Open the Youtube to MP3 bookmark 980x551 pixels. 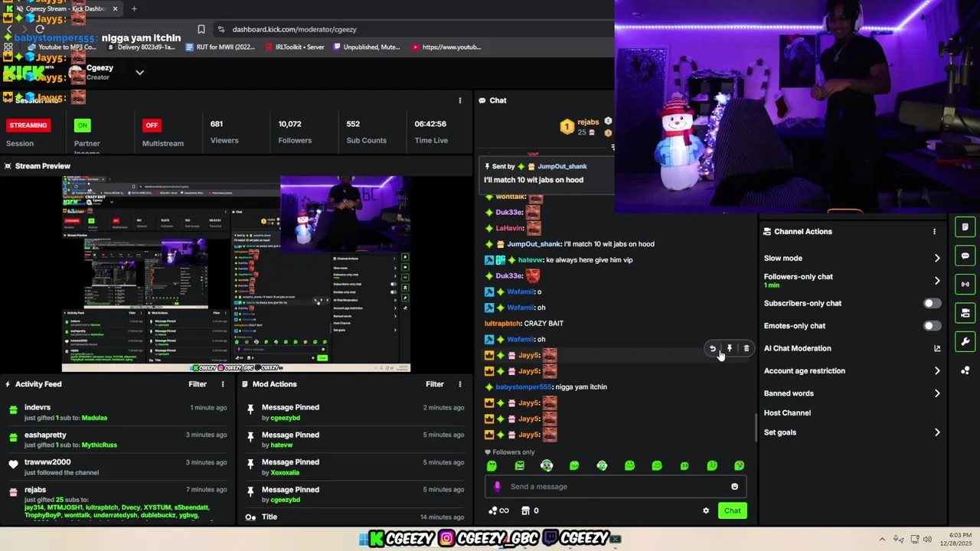63,47
